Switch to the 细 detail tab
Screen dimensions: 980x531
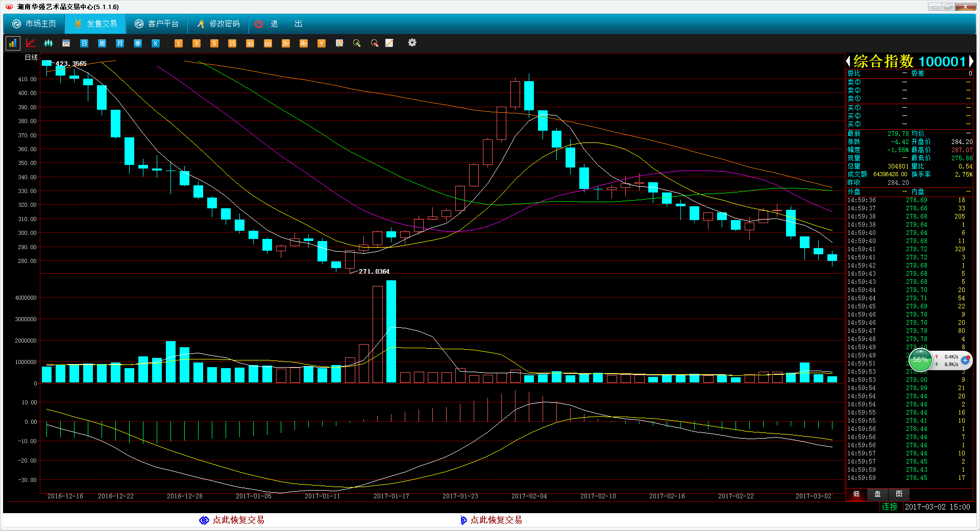856,494
